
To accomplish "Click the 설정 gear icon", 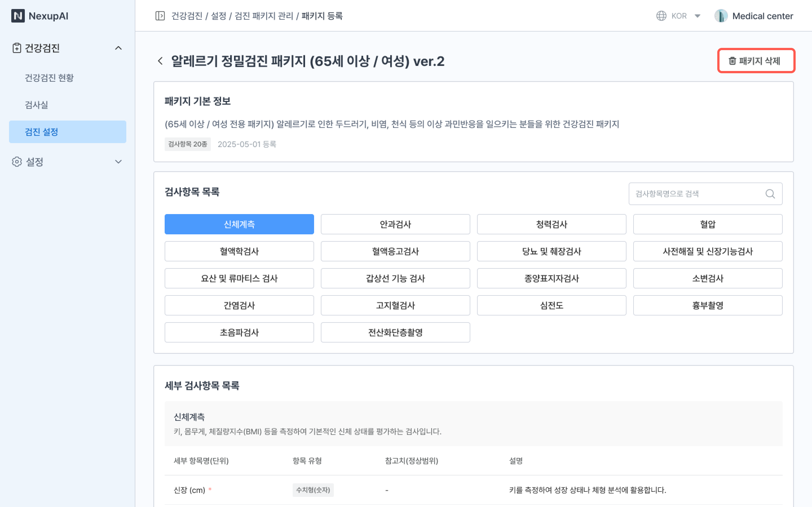I will pos(17,162).
